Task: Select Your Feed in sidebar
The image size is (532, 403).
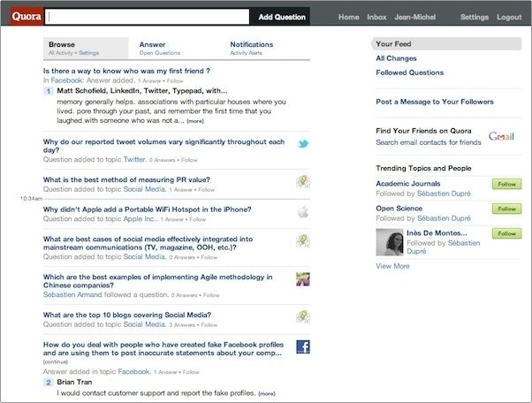Action: (x=446, y=44)
